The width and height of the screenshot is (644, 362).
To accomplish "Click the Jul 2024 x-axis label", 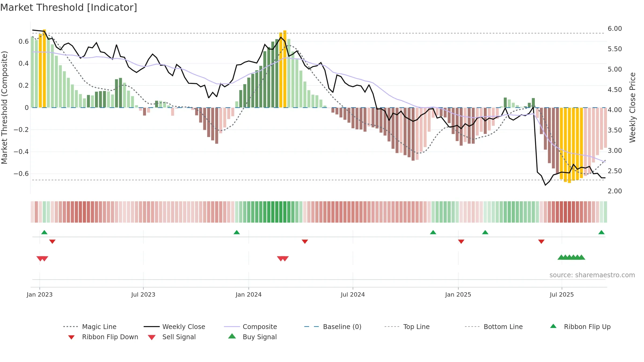I will pyautogui.click(x=353, y=294).
